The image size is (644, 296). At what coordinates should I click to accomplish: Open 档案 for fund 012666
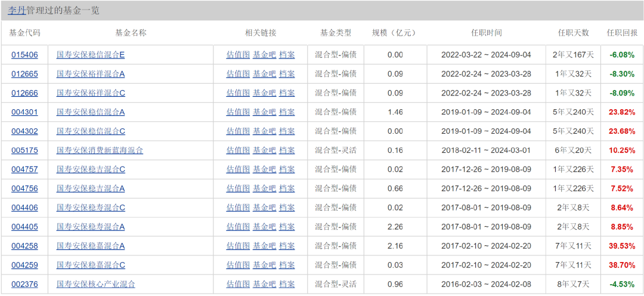[x=287, y=93]
